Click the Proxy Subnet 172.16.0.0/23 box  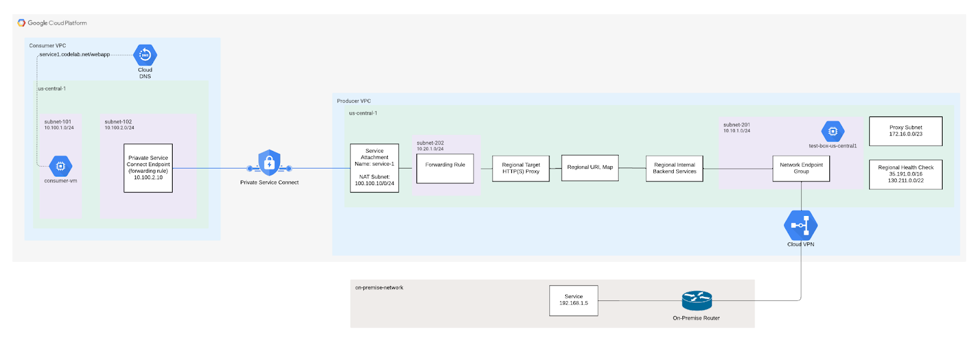pyautogui.click(x=905, y=131)
